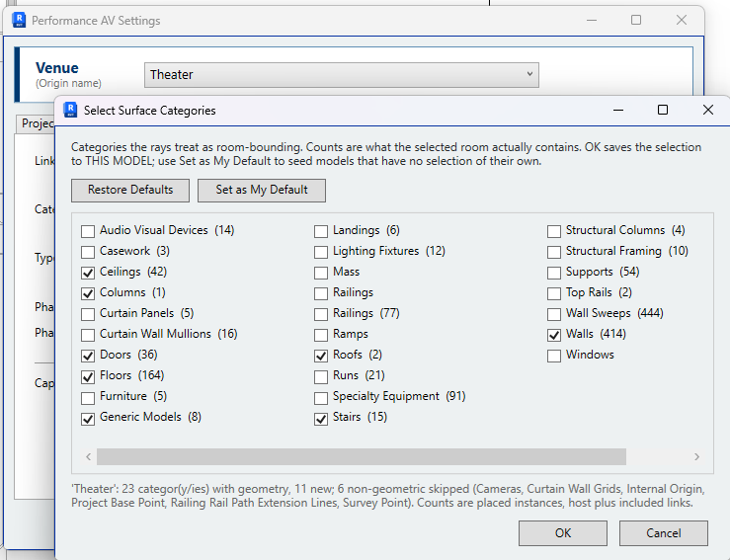
Task: Open the Venue dropdown showing Theater
Action: tap(341, 75)
